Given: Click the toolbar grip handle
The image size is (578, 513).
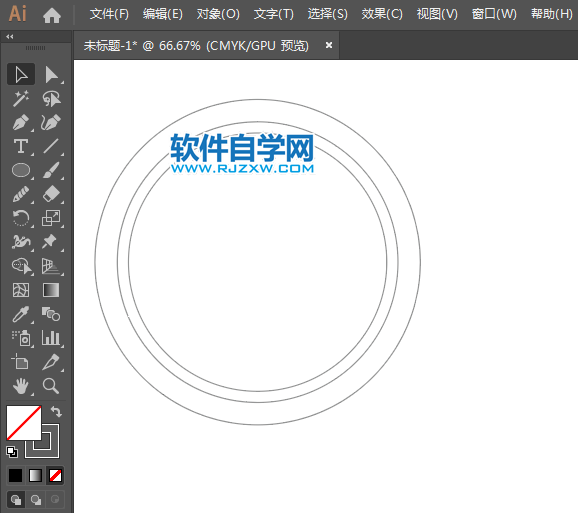Looking at the screenshot, I should click(x=35, y=48).
